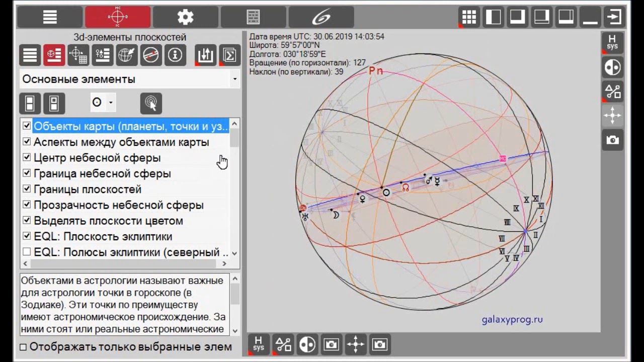Click the elements list scroll-left arrow

(x=26, y=263)
